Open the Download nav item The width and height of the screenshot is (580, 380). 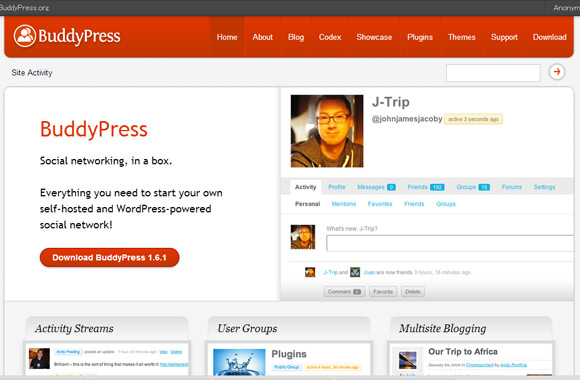(549, 37)
